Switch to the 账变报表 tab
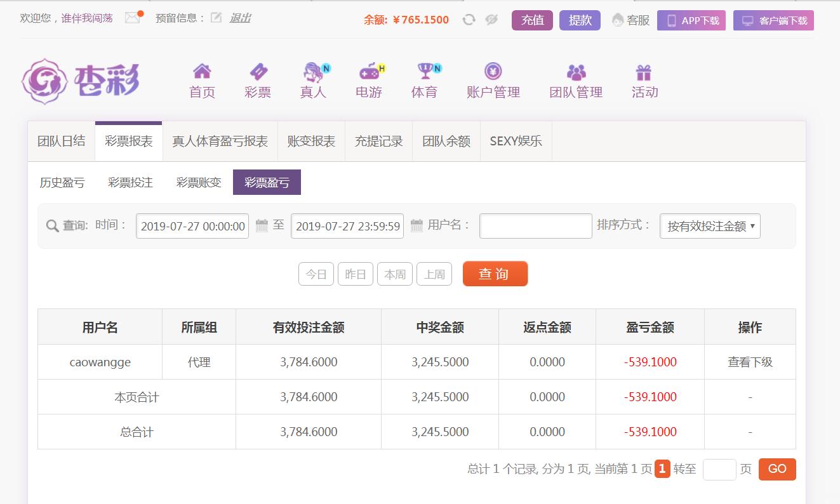Viewport: 840px width, 504px height. [x=311, y=141]
